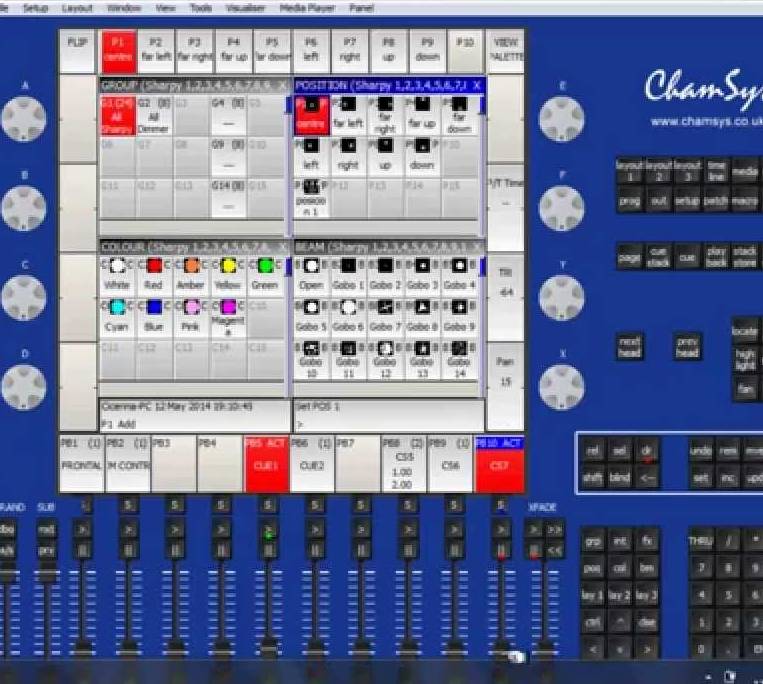Click the VIEW PALETTE soft button
This screenshot has width=763, height=684.
coord(506,52)
